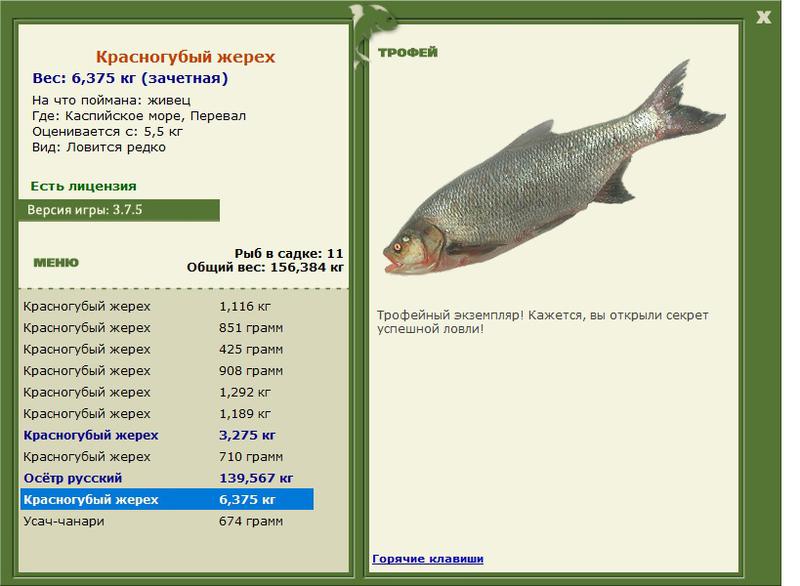Click Вид: Ловится редко line
Screen dimensions: 800x586
coord(98,147)
